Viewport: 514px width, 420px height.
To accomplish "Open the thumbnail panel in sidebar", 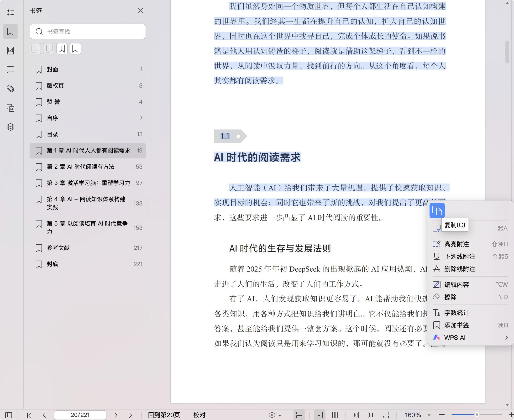I will [x=10, y=50].
